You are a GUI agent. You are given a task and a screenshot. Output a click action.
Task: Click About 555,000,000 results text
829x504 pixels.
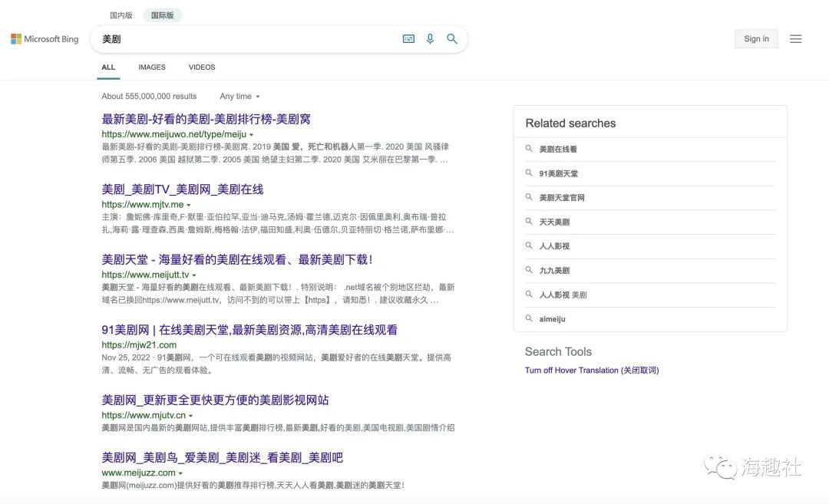(x=149, y=96)
